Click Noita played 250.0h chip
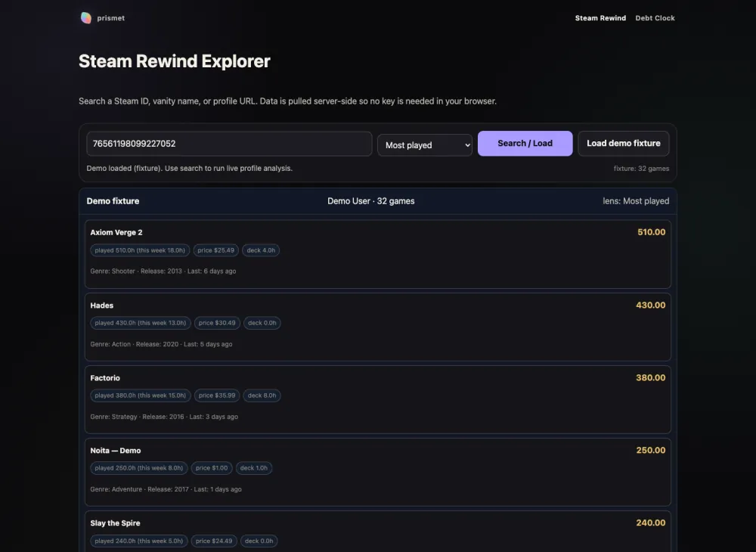 [139, 468]
